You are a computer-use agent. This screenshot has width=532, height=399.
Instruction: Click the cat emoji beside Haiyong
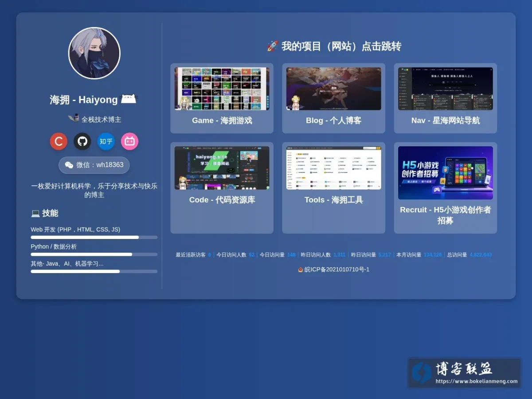click(x=129, y=99)
